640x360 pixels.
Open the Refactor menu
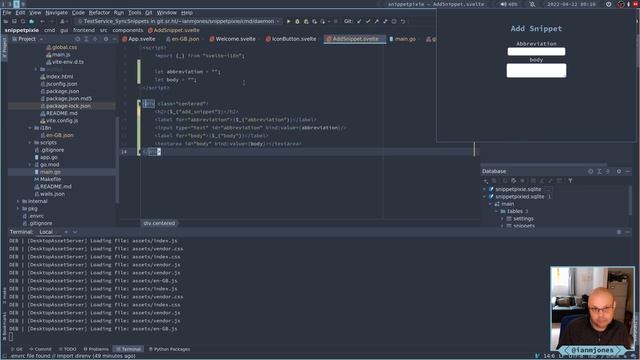(100, 13)
